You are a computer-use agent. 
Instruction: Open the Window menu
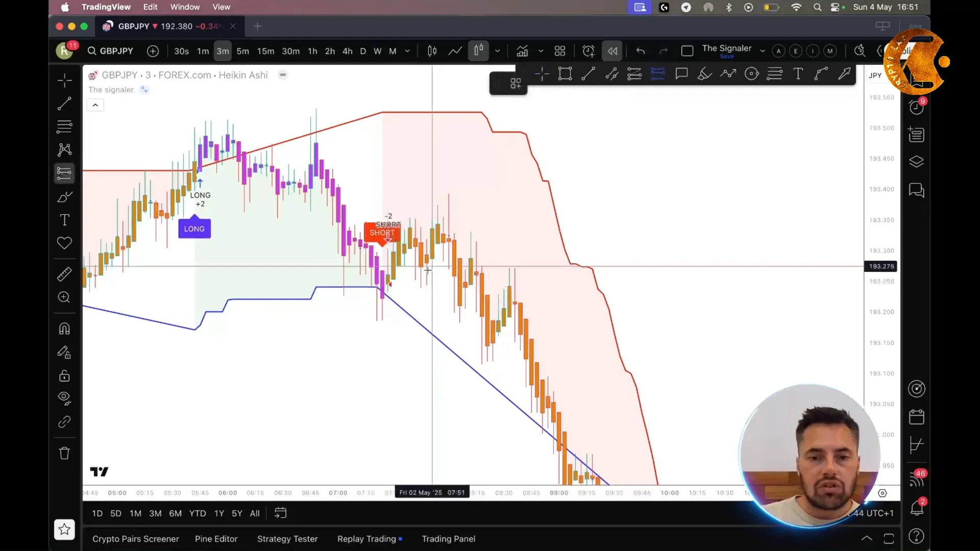click(x=185, y=7)
